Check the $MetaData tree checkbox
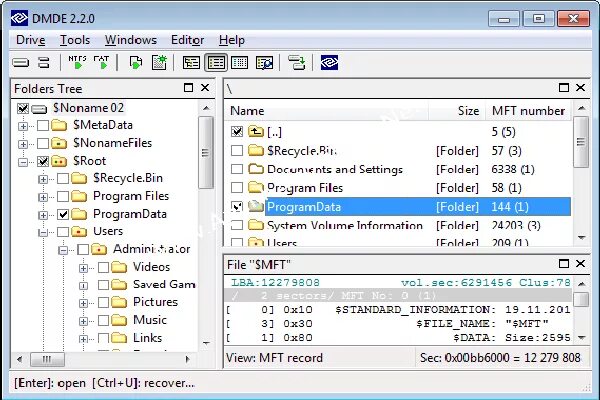 tap(43, 125)
